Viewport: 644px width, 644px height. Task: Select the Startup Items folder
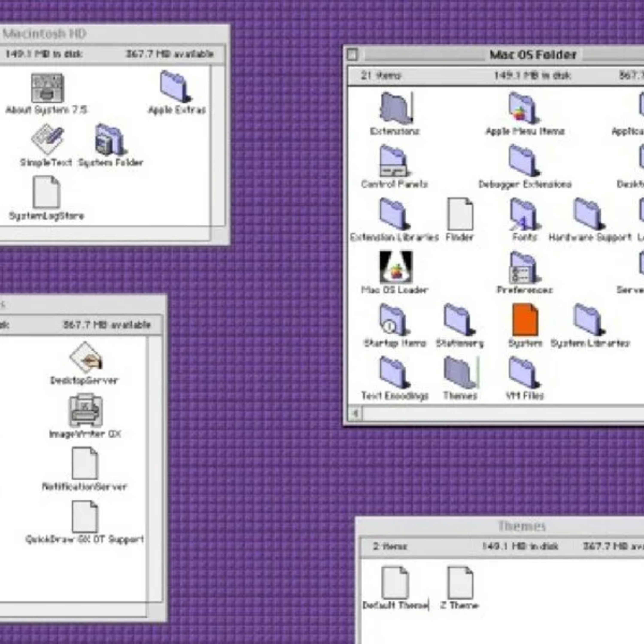(395, 320)
